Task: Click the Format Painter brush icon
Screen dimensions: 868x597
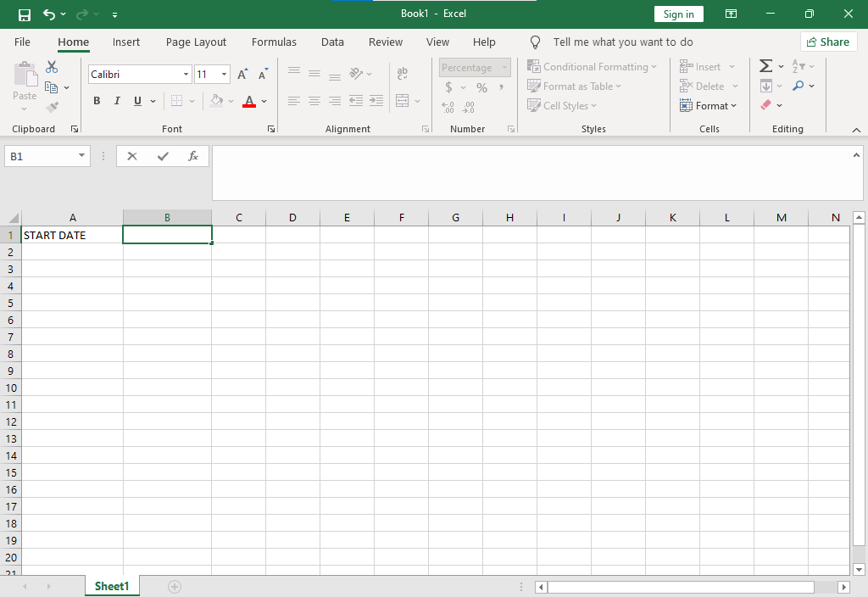Action: point(52,107)
